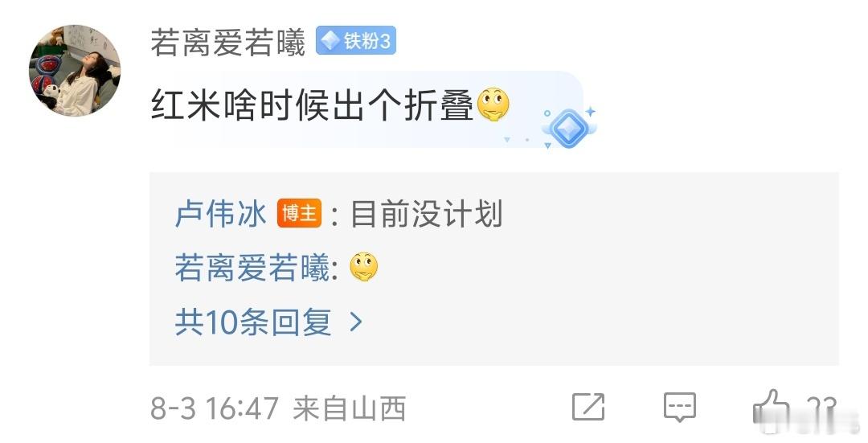868x443 pixels.
Task: Open 卢伟冰's profile link in the replies
Action: pos(220,214)
